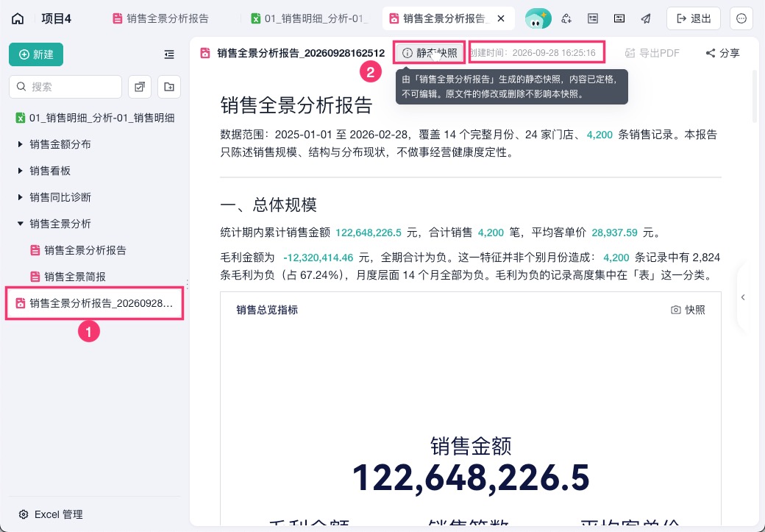Image resolution: width=765 pixels, height=532 pixels.
Task: Go to the home icon
Action: (18, 19)
